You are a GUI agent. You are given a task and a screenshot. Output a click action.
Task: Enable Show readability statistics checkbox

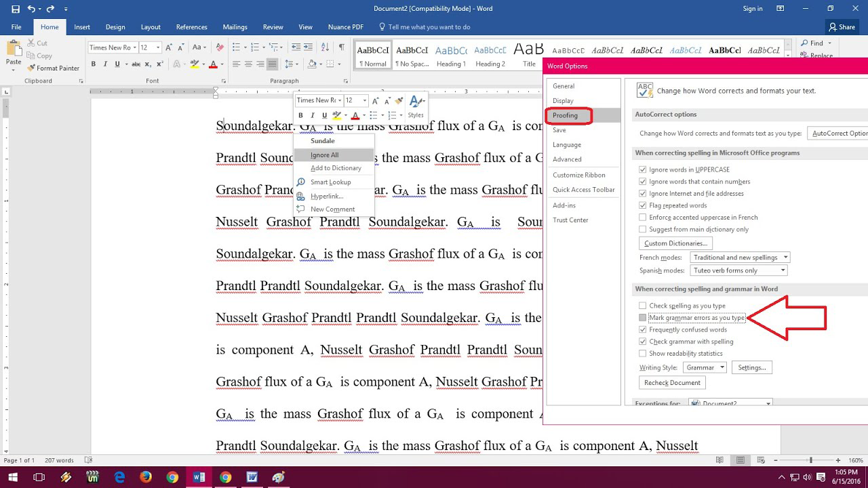coord(643,354)
